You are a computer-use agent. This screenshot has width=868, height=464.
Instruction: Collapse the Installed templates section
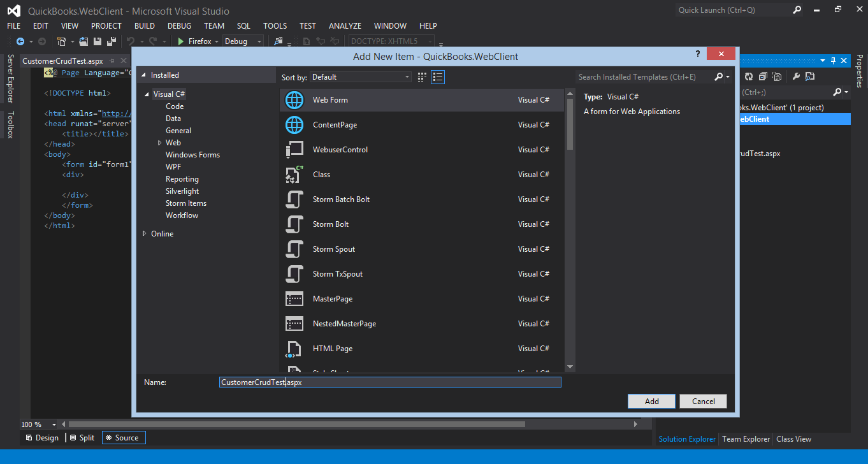pos(144,75)
